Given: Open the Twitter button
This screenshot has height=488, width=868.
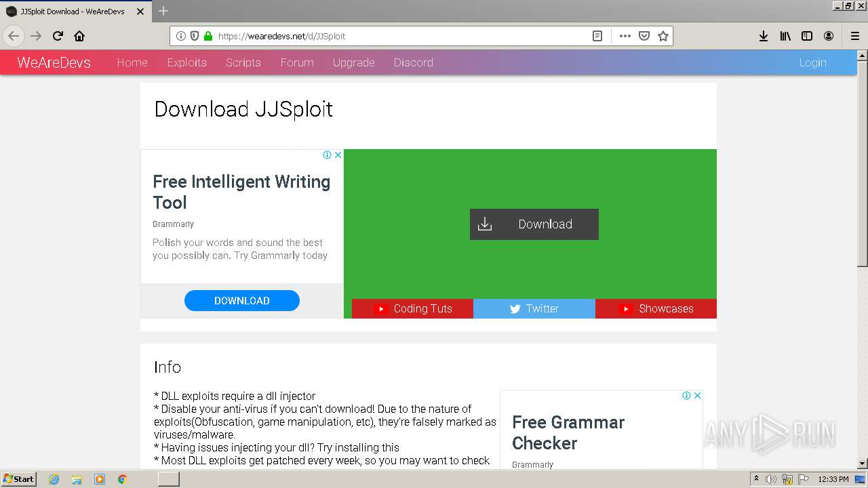Looking at the screenshot, I should 534,308.
